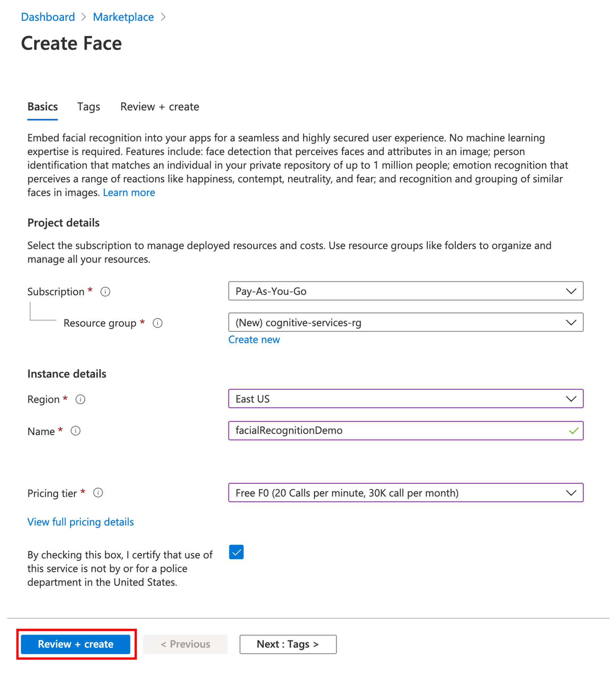Select the Review + create tab

tap(160, 106)
